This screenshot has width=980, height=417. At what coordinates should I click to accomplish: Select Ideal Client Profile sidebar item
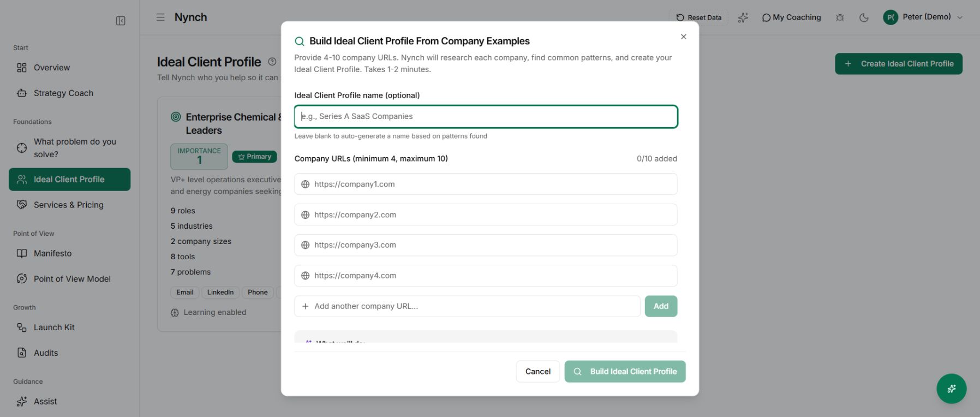(x=69, y=179)
